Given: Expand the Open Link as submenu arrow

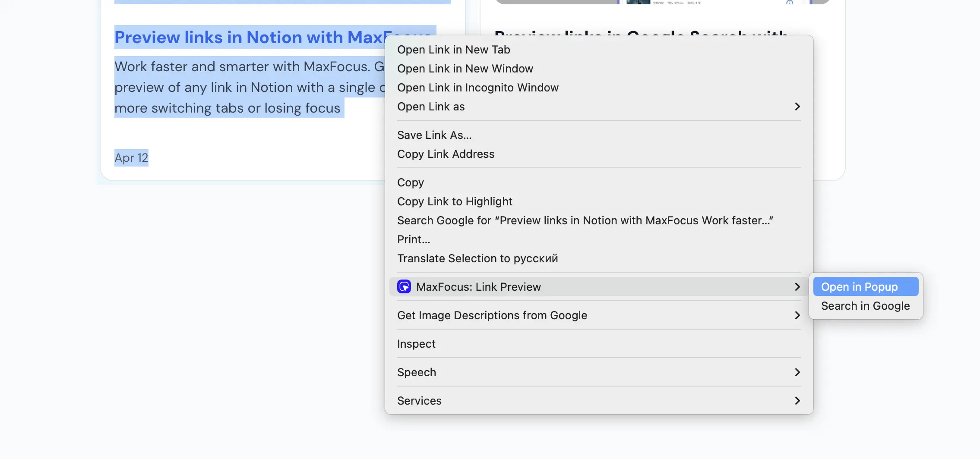Looking at the screenshot, I should pyautogui.click(x=797, y=107).
